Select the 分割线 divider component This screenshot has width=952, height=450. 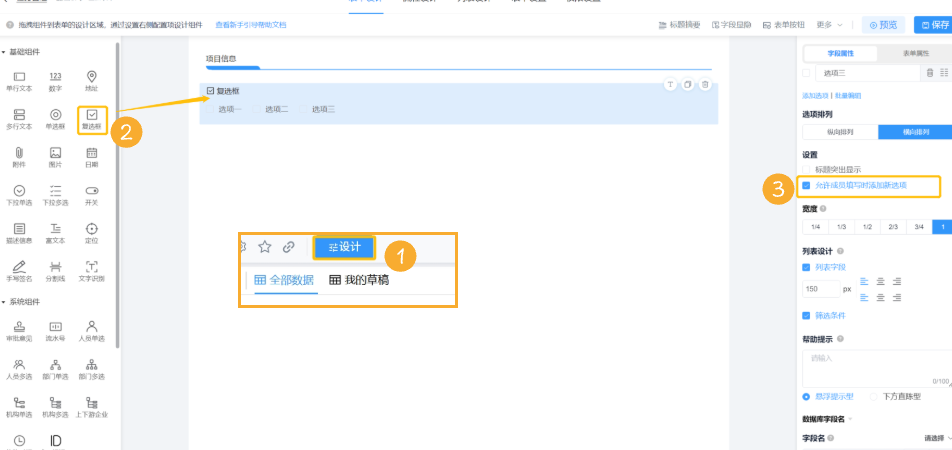point(55,272)
